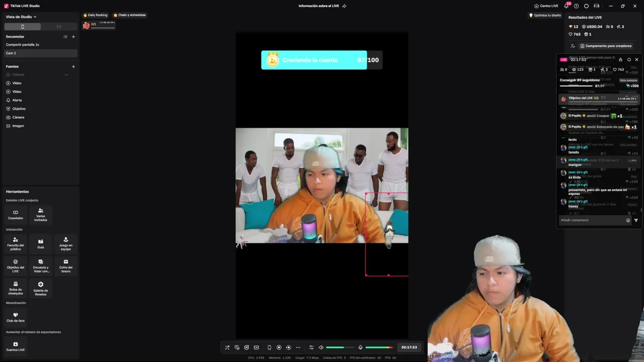644x362 pixels.
Task: Open chat filter icon
Action: (x=636, y=220)
